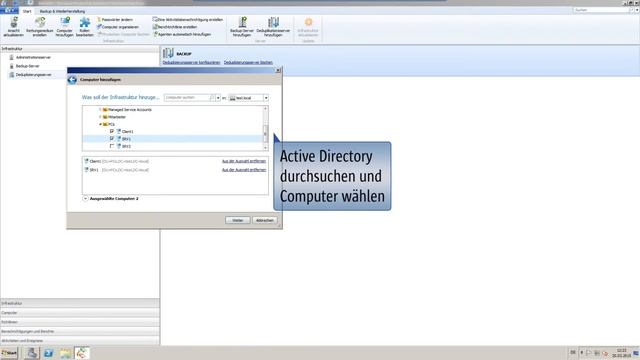The width and height of the screenshot is (640, 360).
Task: Remove Client1 via Aus der Auswahl entfernen
Action: coord(244,161)
